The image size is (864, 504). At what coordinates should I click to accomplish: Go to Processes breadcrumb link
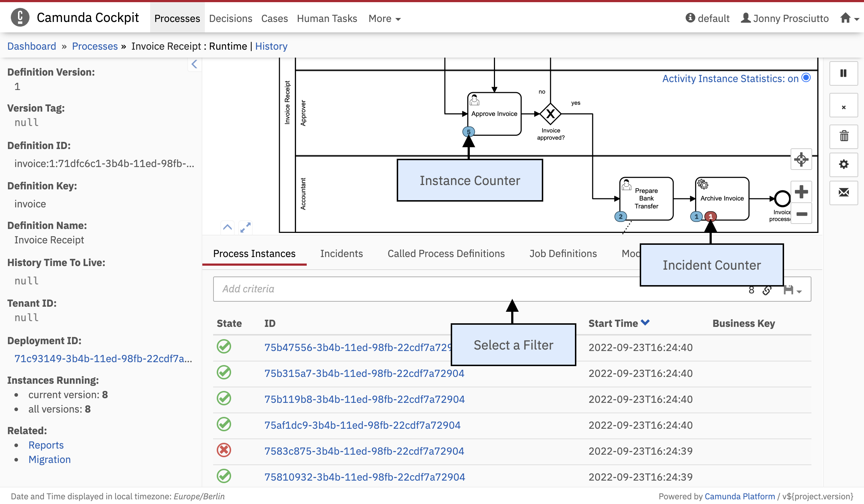tap(95, 46)
